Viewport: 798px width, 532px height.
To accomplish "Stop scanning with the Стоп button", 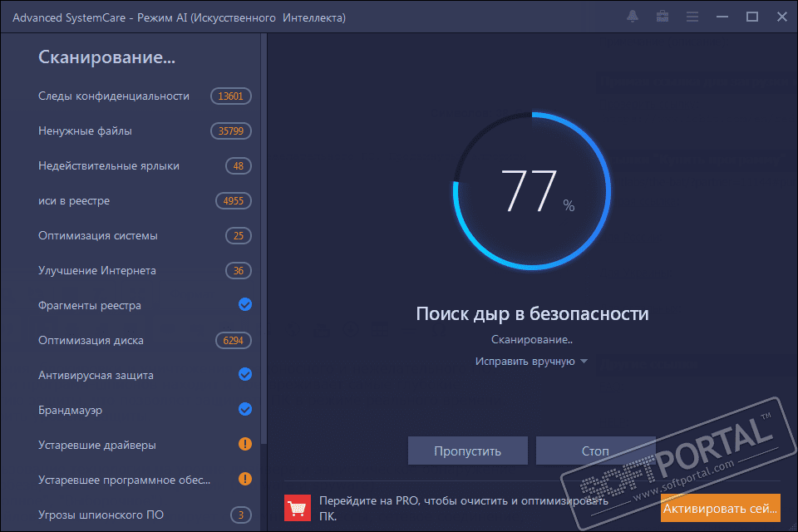I will click(x=595, y=451).
